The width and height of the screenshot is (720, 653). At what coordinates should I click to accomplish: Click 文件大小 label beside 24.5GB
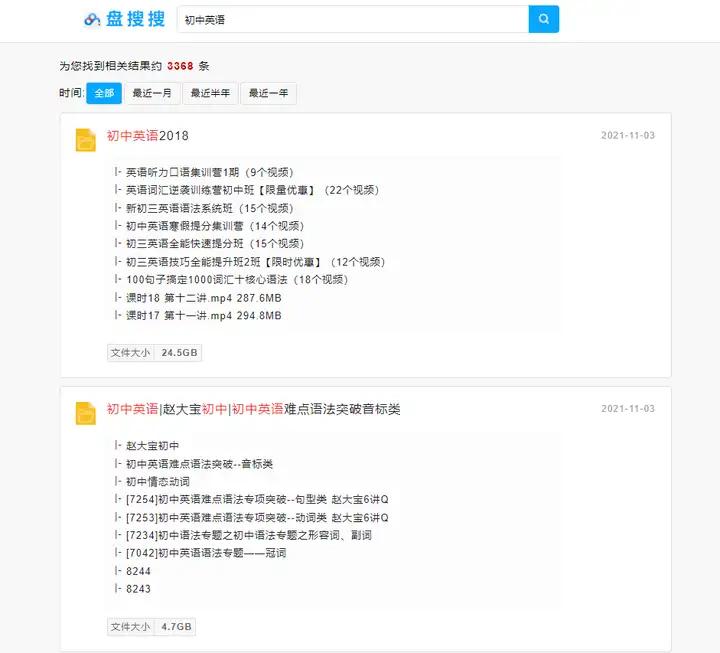pyautogui.click(x=130, y=353)
